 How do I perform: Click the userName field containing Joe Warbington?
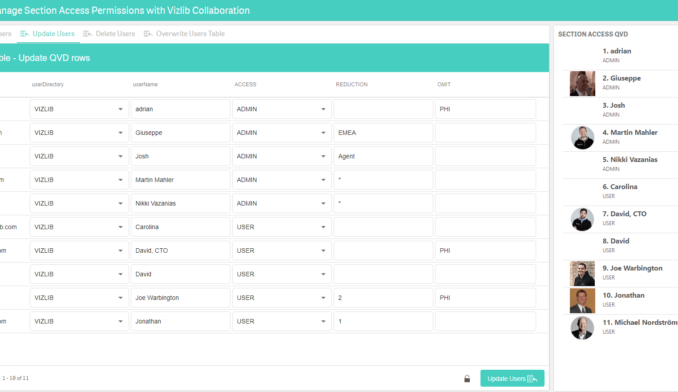point(180,298)
